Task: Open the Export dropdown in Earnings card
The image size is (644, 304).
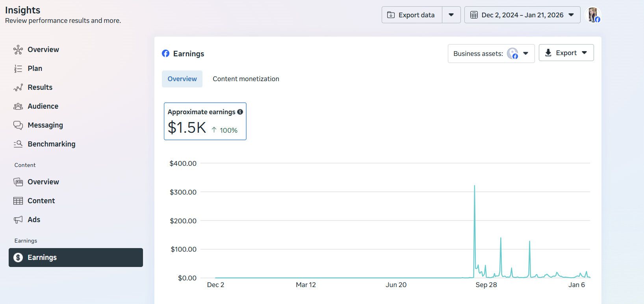Action: click(x=566, y=53)
